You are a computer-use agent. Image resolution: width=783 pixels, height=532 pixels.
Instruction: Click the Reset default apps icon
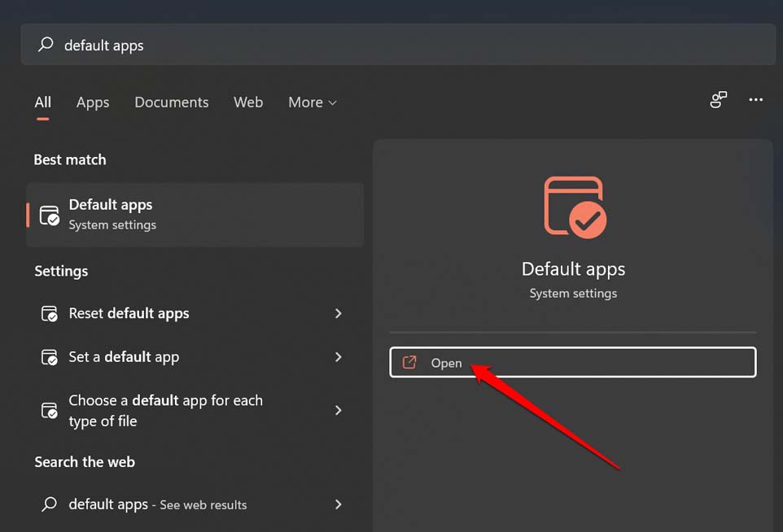pos(50,313)
